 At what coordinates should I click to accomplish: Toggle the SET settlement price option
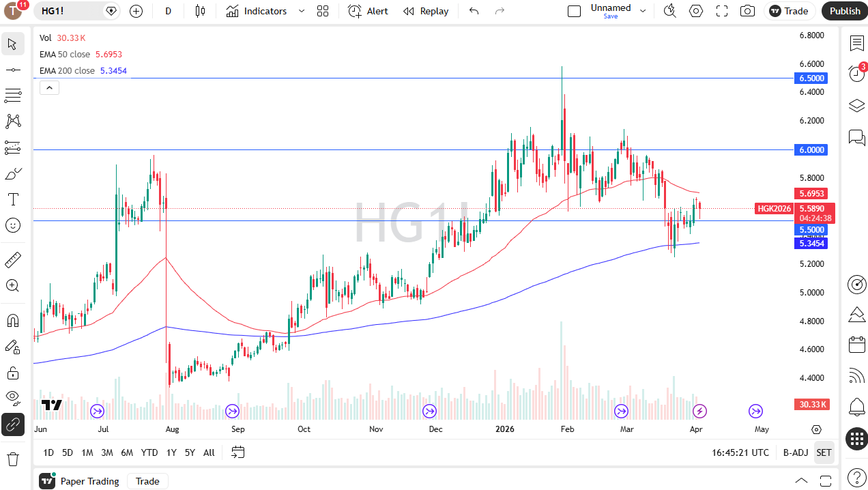[824, 452]
